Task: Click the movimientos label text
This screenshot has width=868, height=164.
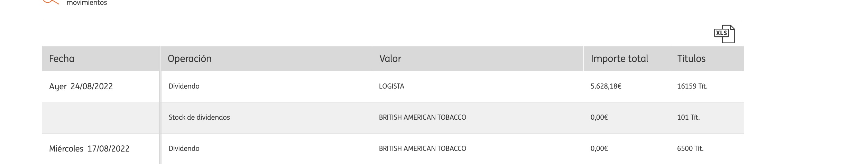Action: point(87,3)
